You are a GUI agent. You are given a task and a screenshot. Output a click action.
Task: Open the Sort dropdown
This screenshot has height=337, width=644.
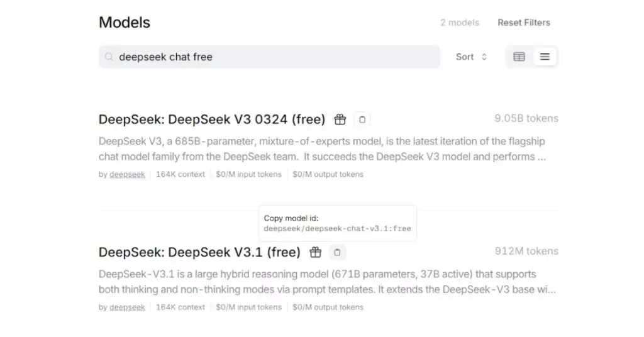coord(472,57)
